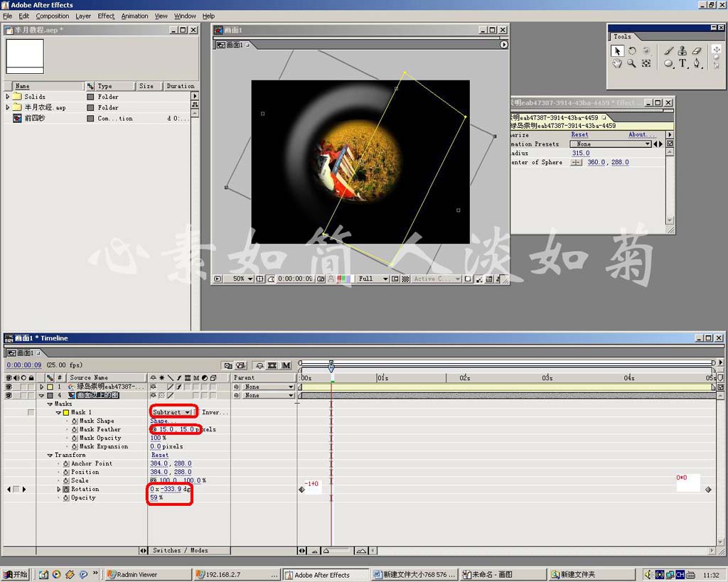The width and height of the screenshot is (728, 582).
Task: Click Reset in Effect Controls
Action: point(579,134)
